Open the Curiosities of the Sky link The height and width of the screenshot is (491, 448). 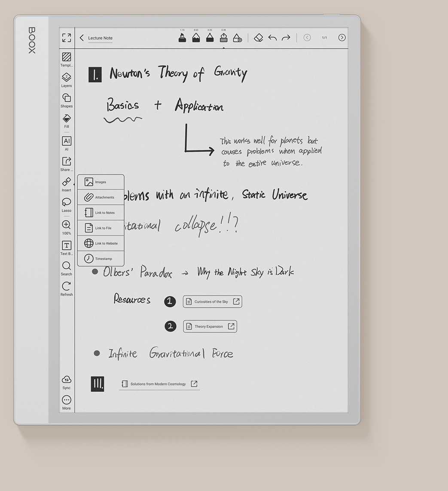point(212,302)
